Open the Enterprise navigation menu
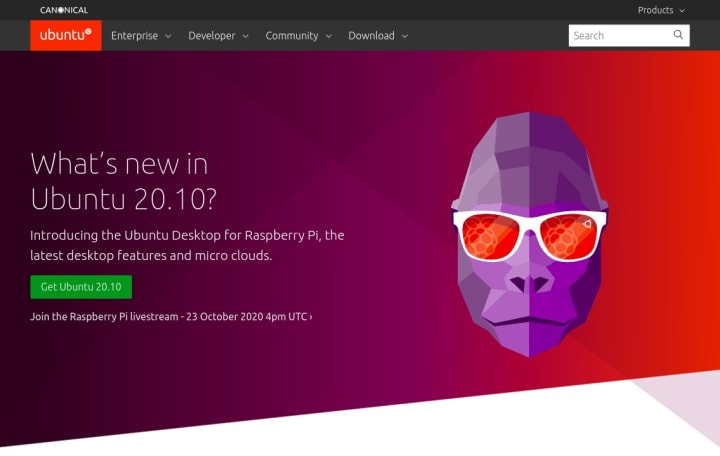Image resolution: width=720 pixels, height=456 pixels. (141, 36)
